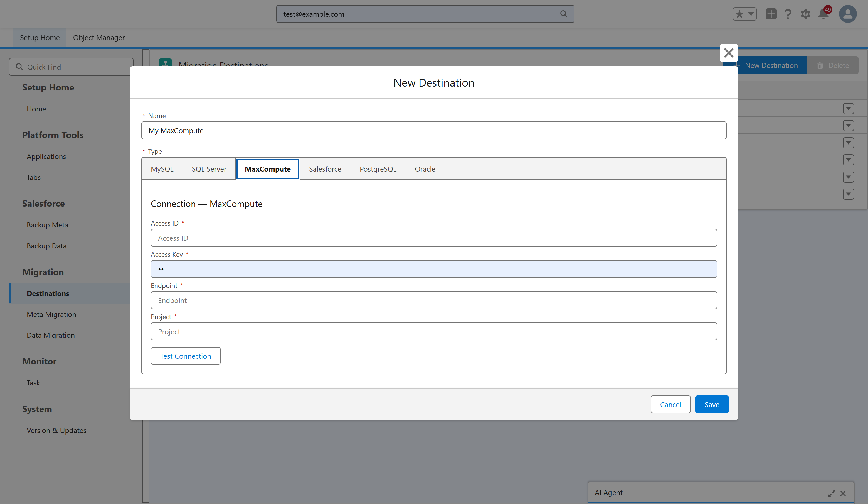Open the sixth row action dropdown
868x504 pixels.
point(848,194)
